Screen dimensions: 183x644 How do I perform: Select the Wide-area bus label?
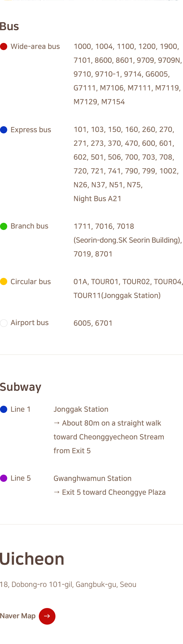point(35,46)
